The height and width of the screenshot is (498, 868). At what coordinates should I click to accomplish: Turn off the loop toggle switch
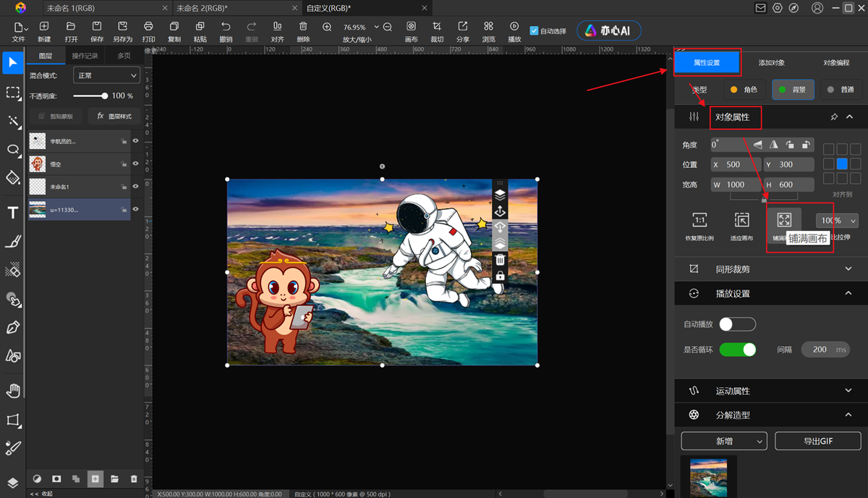(x=737, y=350)
